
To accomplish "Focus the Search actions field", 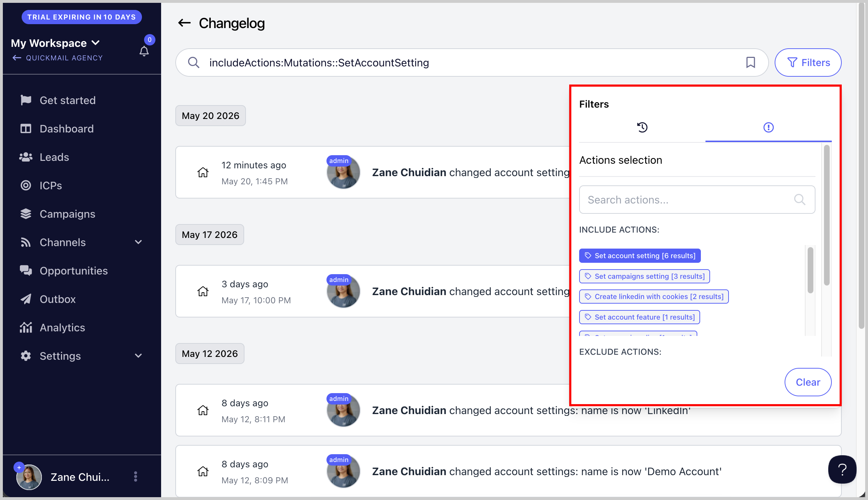I will pos(697,200).
